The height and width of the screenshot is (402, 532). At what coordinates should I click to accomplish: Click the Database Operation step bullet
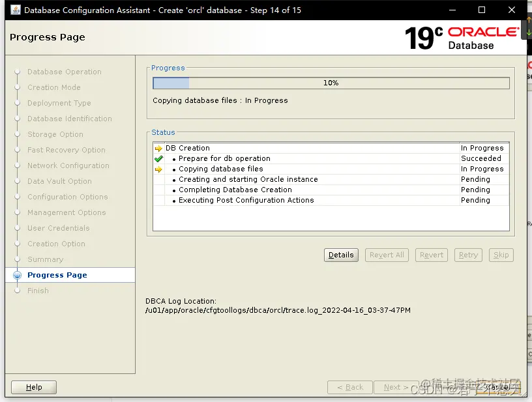(x=18, y=72)
